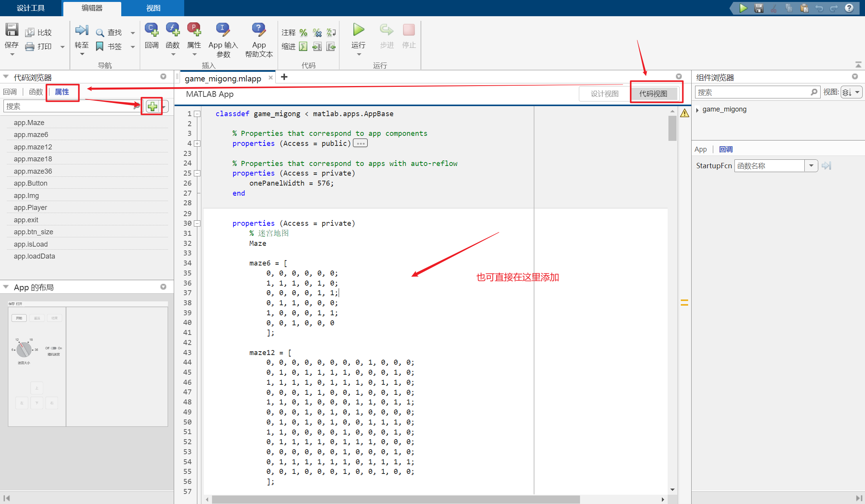865x504 pixels.
Task: Expand the folded properties at line 4
Action: [x=197, y=144]
